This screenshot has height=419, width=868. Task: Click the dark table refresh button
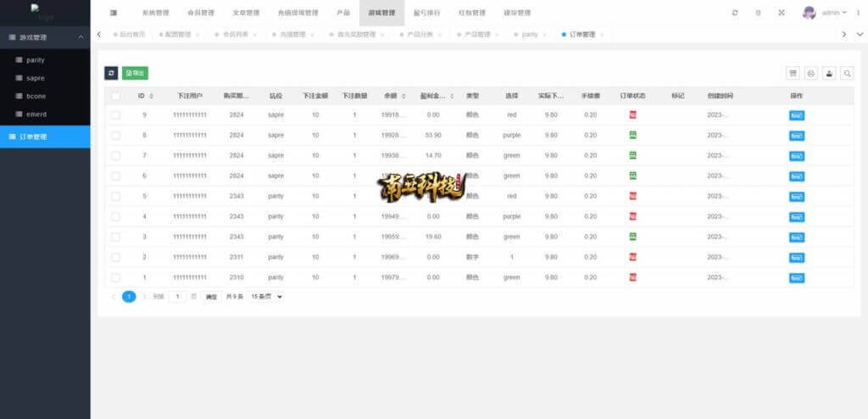coord(111,74)
